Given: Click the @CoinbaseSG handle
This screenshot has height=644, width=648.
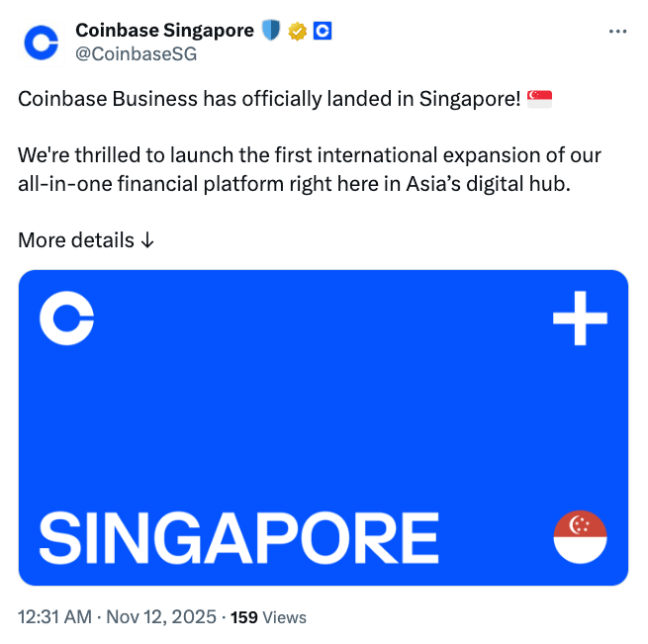Looking at the screenshot, I should 137,53.
